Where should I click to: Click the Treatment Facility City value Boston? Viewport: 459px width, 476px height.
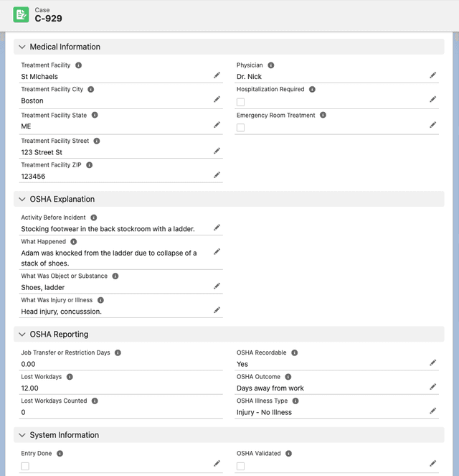point(32,101)
